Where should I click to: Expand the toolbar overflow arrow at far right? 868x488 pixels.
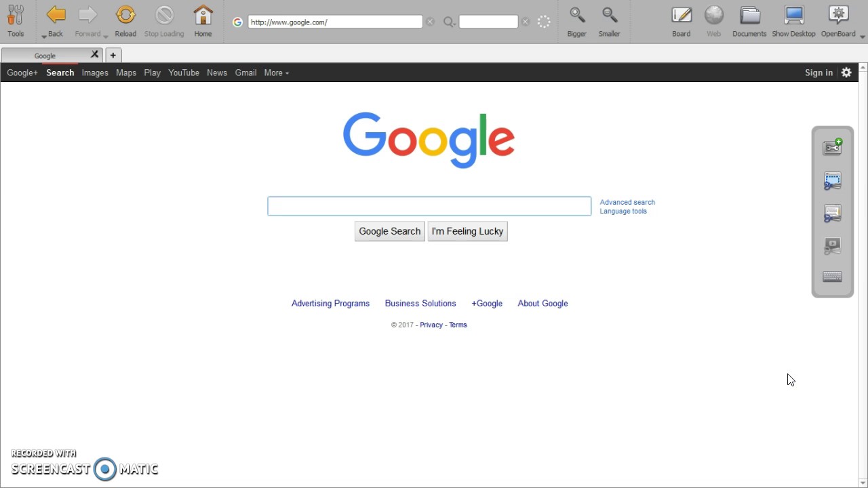(x=863, y=37)
